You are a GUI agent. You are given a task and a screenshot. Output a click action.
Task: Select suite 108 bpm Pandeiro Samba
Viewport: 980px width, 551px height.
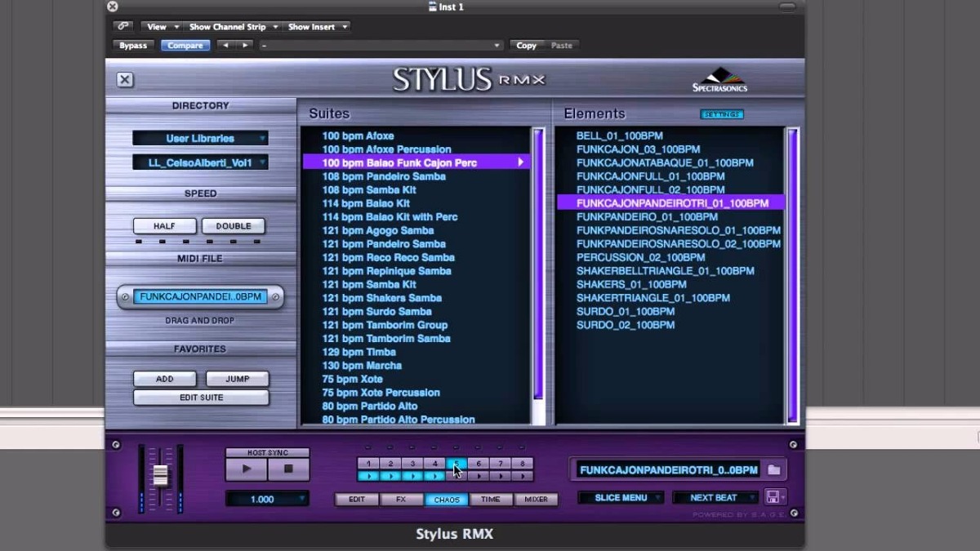384,176
